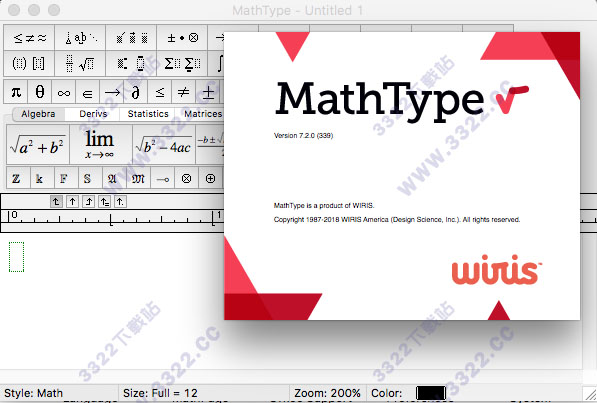Insert the Fraktur M symbol
Viewport: 597px width, 403px height.
point(138,178)
